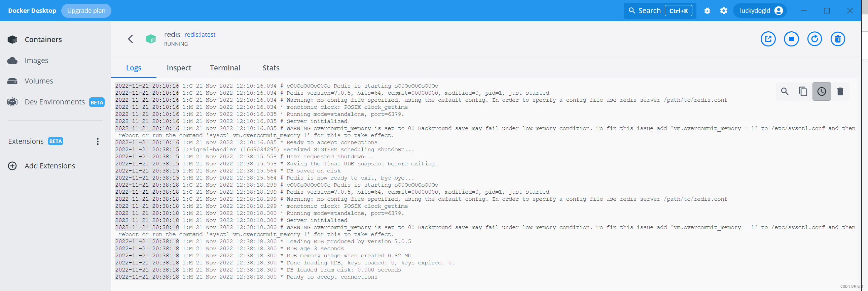This screenshot has width=868, height=291.
Task: Open the Volumes section
Action: pyautogui.click(x=39, y=81)
